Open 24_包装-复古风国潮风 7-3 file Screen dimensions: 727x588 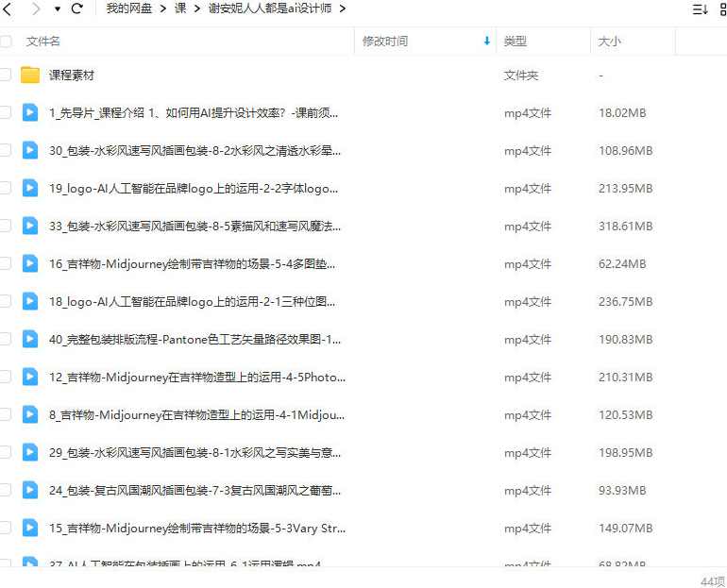[194, 491]
